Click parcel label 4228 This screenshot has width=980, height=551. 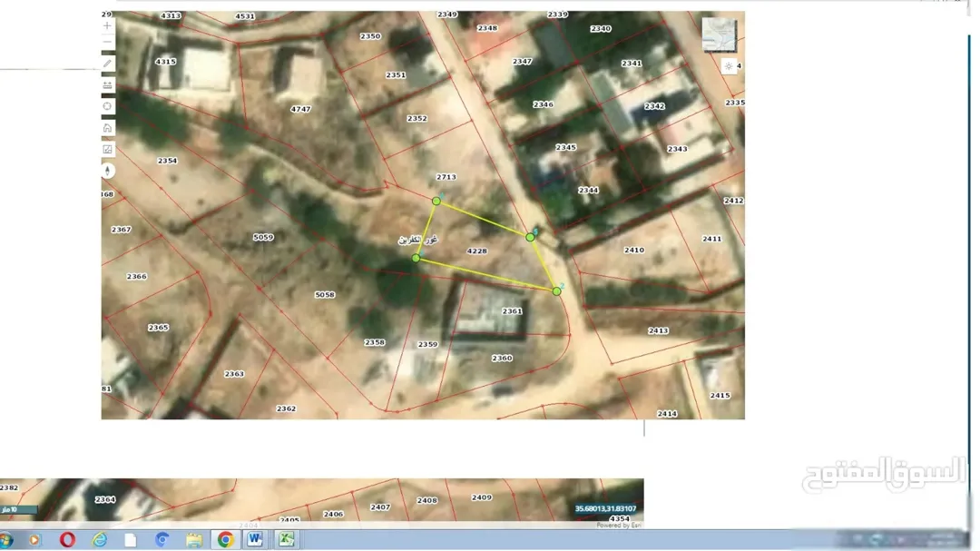point(477,251)
